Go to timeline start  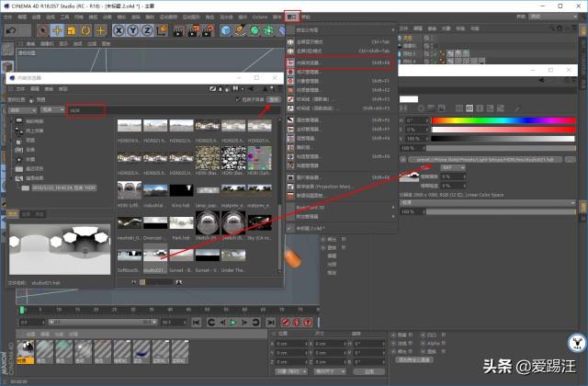(x=196, y=323)
